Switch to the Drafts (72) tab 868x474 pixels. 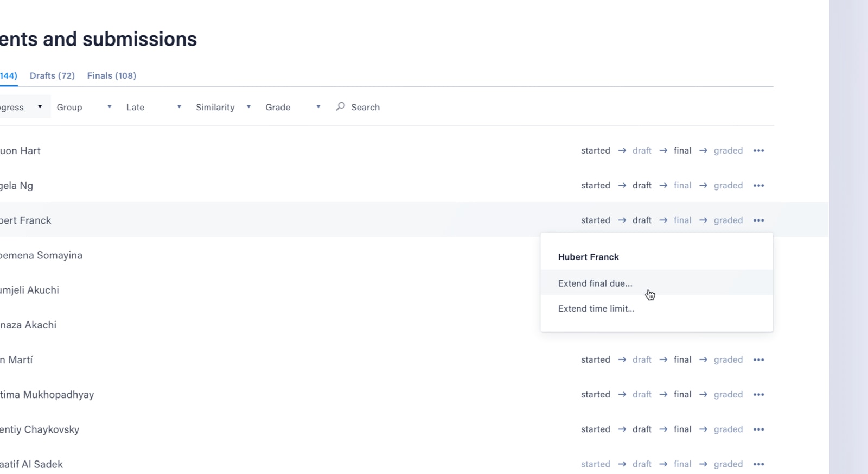52,76
